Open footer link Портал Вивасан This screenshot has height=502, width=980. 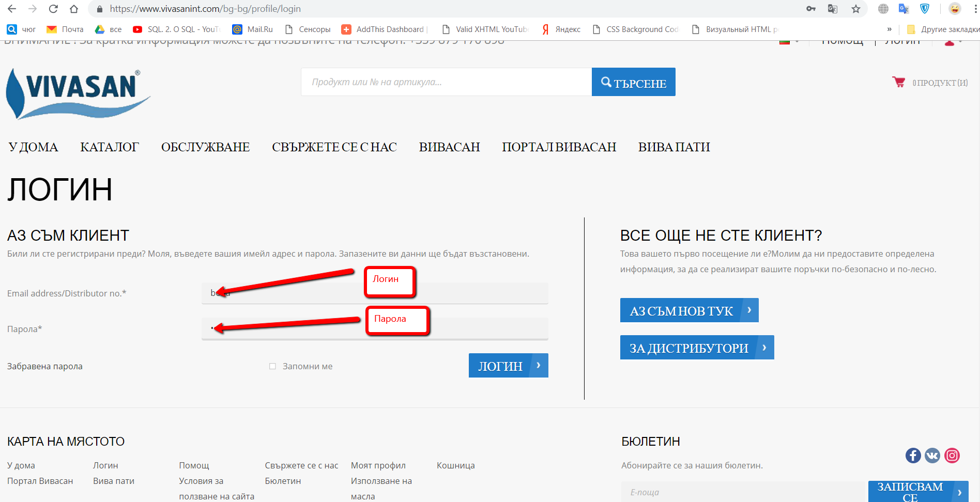coord(40,481)
